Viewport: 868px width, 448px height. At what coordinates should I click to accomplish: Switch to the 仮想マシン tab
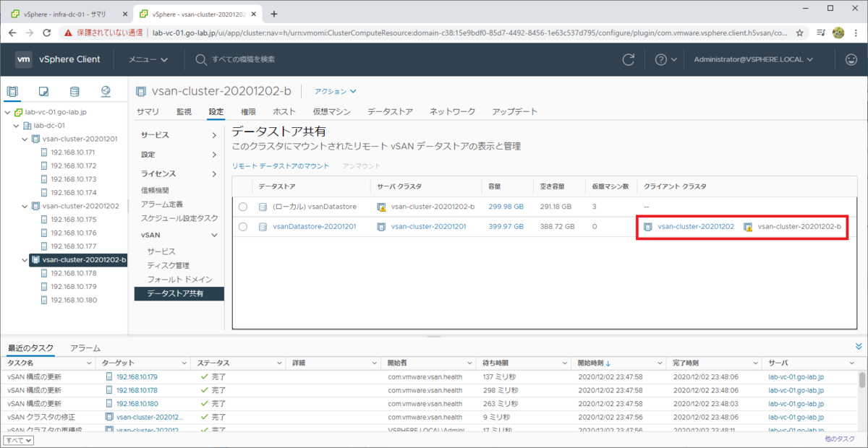click(331, 112)
